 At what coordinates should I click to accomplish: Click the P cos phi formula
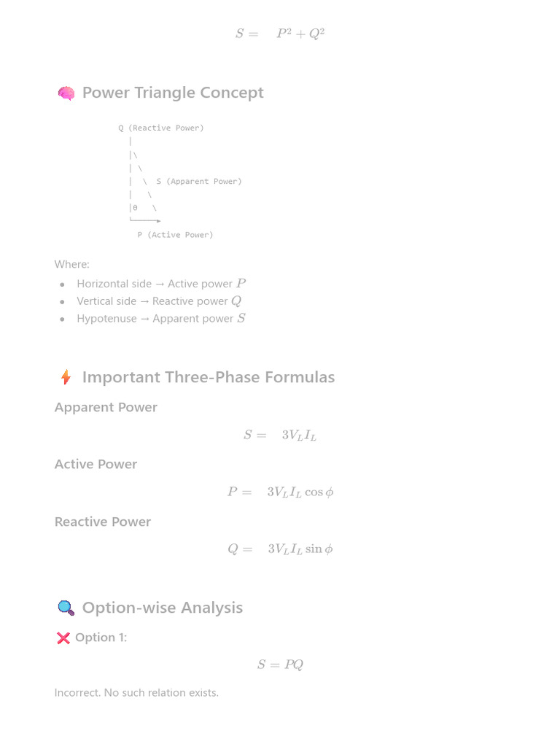coord(280,492)
